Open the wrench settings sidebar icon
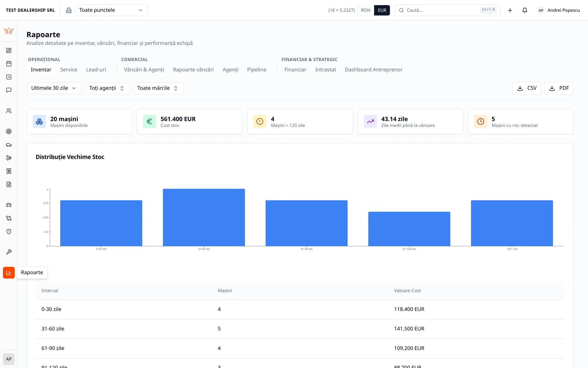 pyautogui.click(x=9, y=252)
